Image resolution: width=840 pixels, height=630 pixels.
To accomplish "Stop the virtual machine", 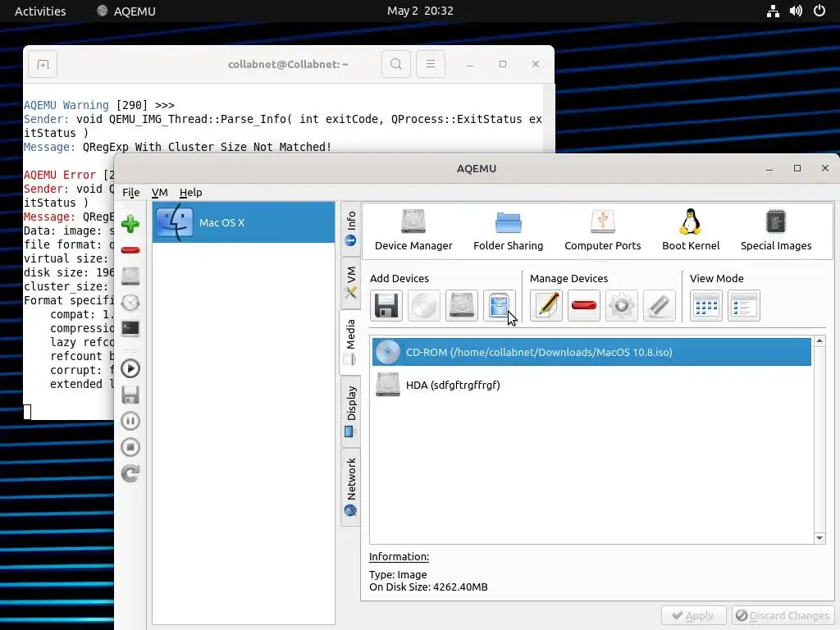I will pos(130,447).
